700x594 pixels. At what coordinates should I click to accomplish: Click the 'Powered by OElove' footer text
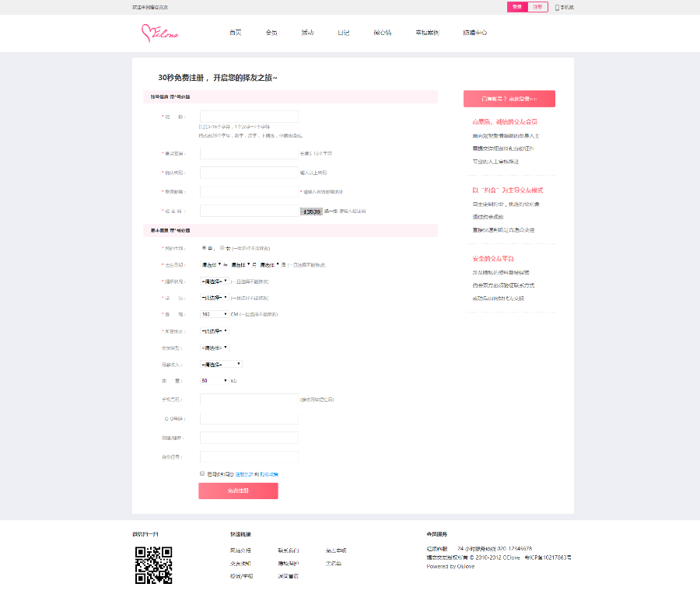450,566
